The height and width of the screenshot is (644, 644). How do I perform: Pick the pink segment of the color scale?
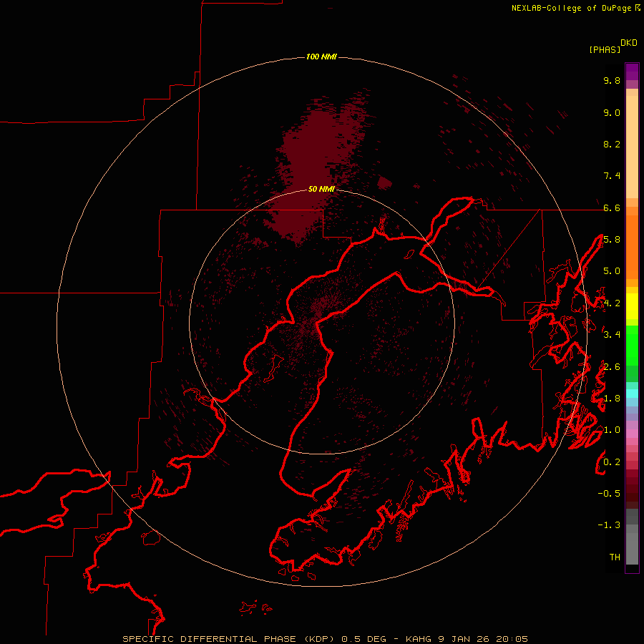632,434
